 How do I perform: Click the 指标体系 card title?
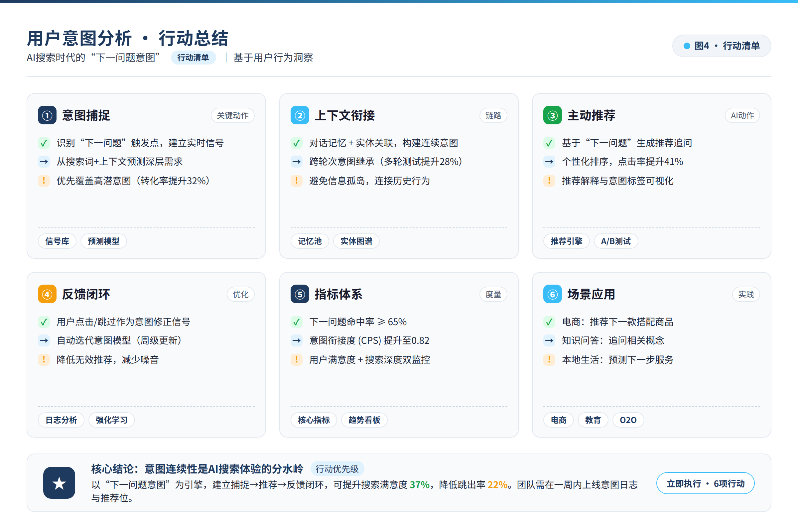[338, 294]
